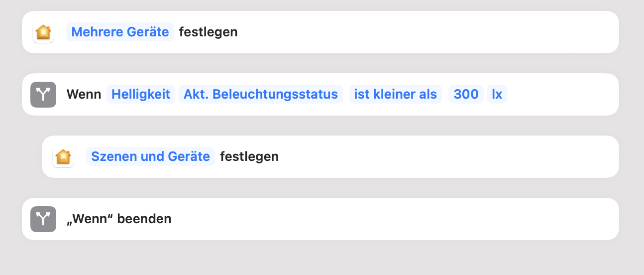Select the Helligkeit variable token
Viewport: 644px width, 275px height.
pos(141,94)
